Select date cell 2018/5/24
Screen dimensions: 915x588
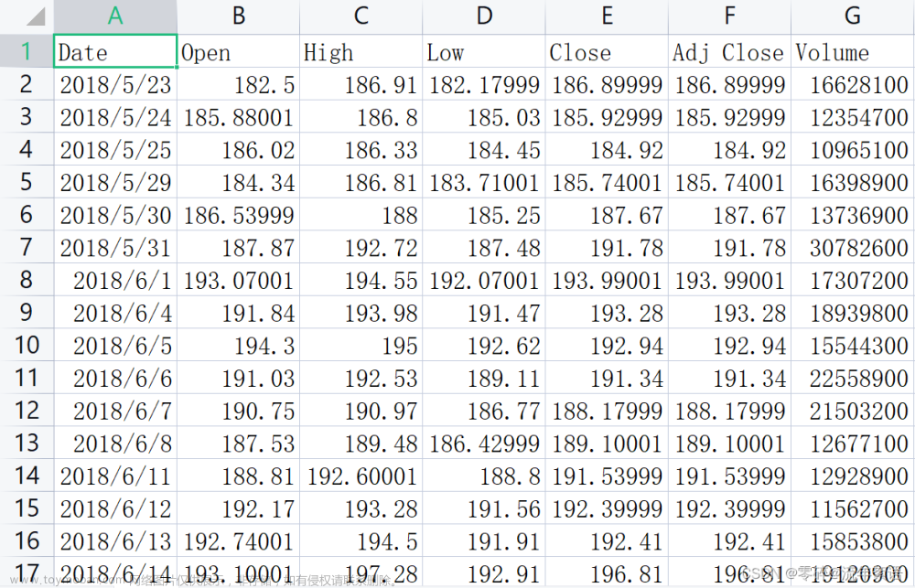coord(115,117)
